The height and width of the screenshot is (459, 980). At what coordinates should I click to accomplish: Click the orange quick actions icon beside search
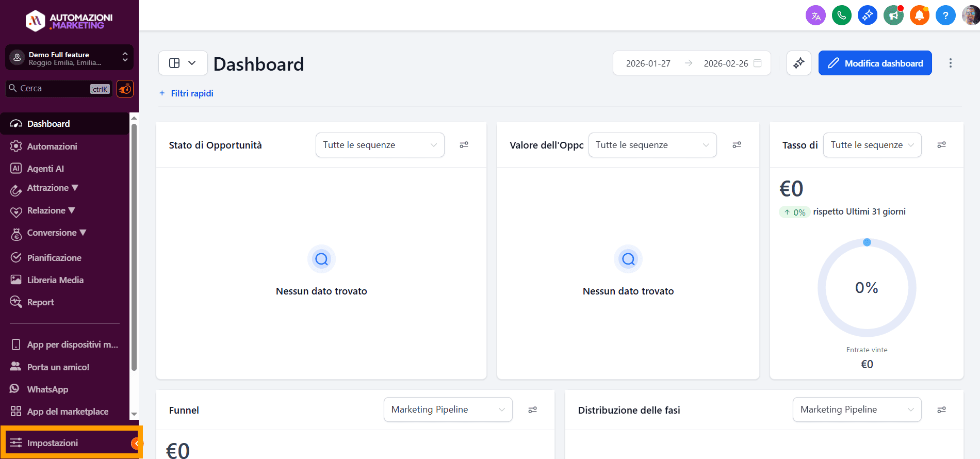pyautogui.click(x=125, y=89)
